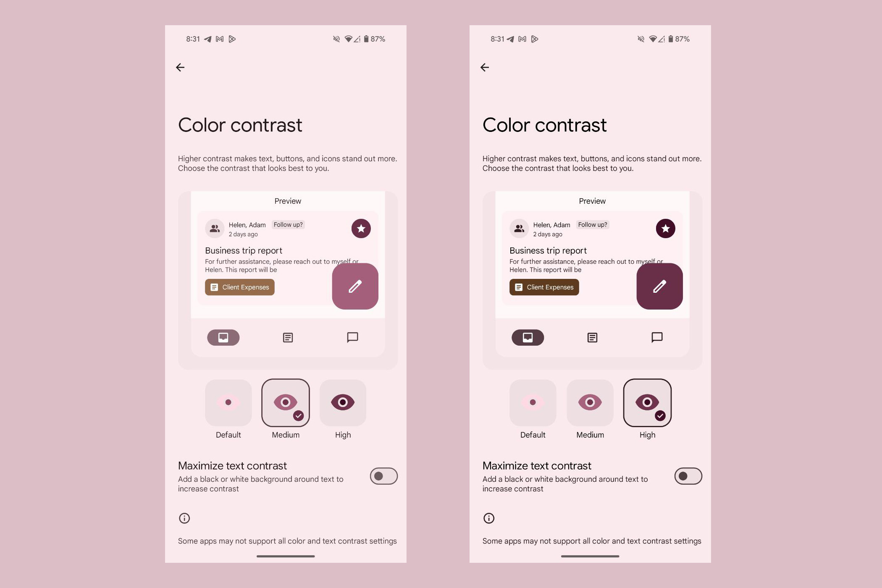Click the Follow up label on email

point(288,224)
